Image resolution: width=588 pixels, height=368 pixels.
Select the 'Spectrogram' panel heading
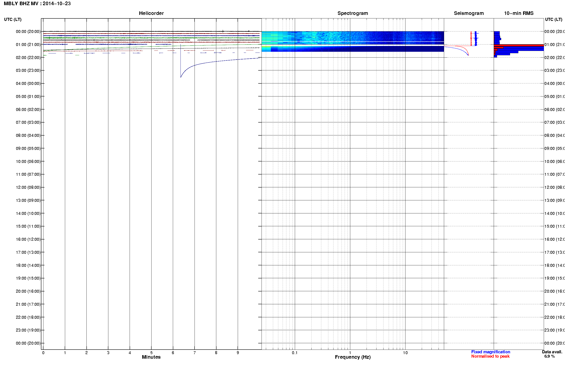(353, 13)
